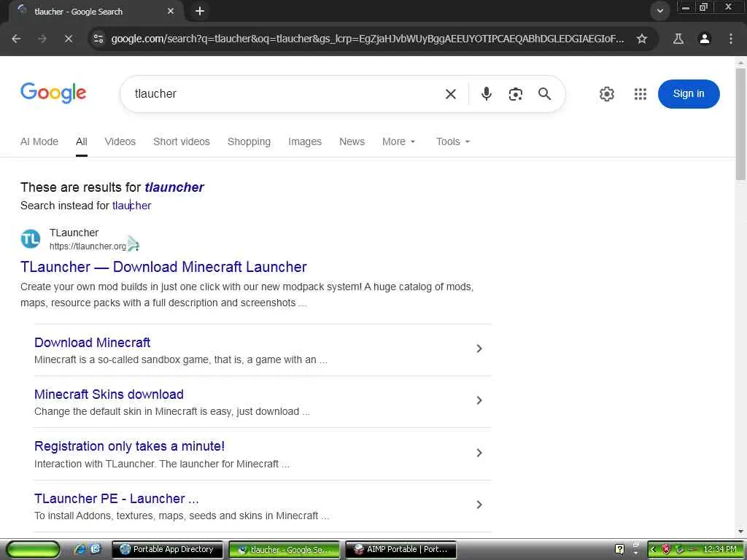Open TLauncher PE - Launcher sitelink
This screenshot has height=560, width=747.
pyautogui.click(x=116, y=499)
